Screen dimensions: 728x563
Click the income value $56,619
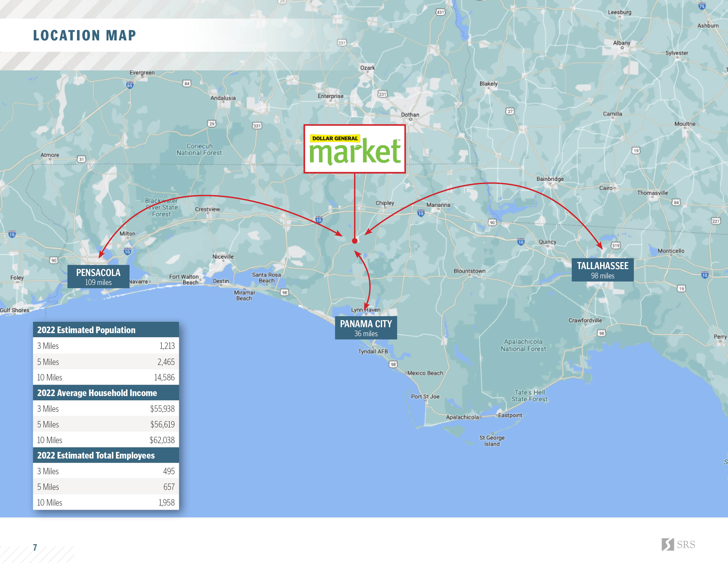[162, 424]
